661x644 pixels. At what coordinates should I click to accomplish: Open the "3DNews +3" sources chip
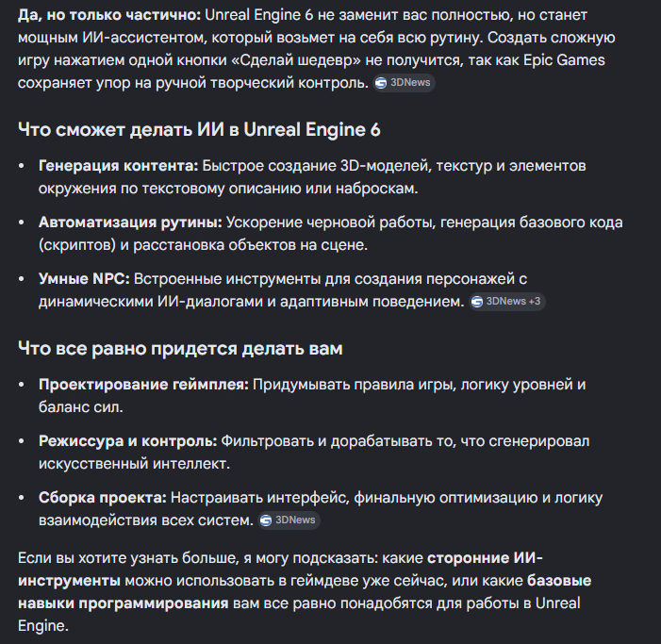506,302
